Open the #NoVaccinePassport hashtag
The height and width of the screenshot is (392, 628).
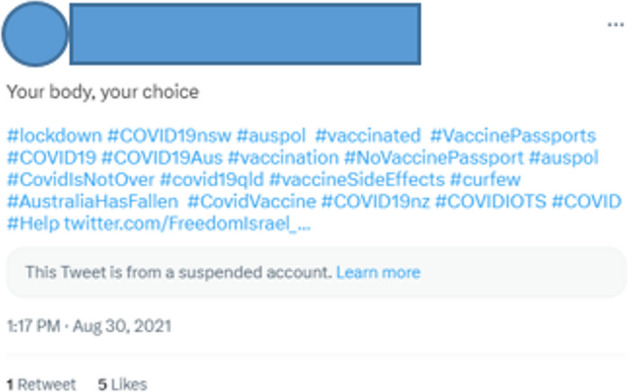tap(434, 158)
